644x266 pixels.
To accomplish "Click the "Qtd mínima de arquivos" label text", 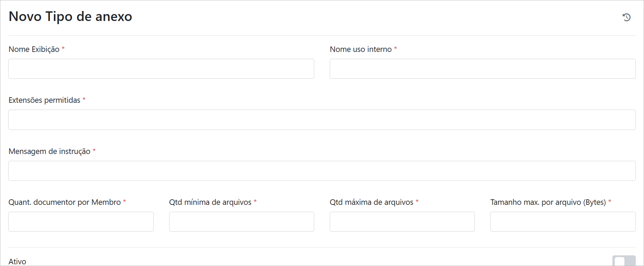I will coord(210,202).
